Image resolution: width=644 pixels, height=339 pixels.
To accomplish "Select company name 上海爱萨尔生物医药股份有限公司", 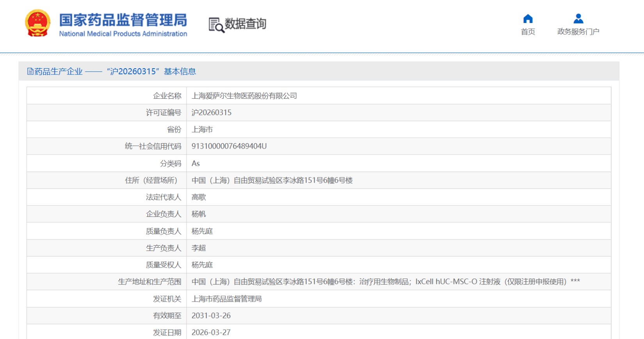I will tap(244, 96).
